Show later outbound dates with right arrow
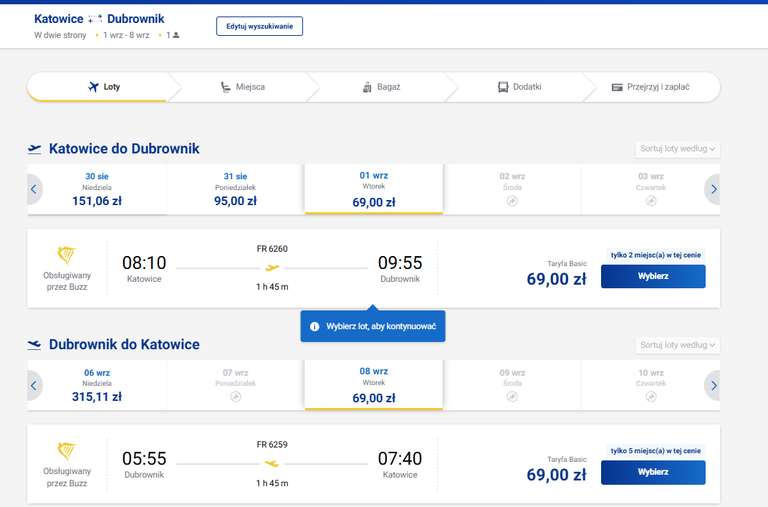The height and width of the screenshot is (507, 768). (x=713, y=189)
